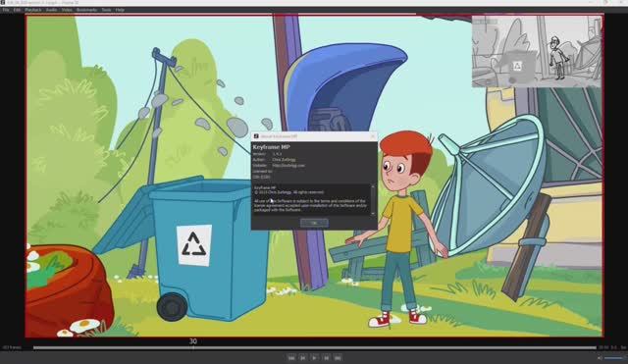Click the author name Chris Zurbrigg
Screen dimensions: 628x364
click(x=284, y=160)
